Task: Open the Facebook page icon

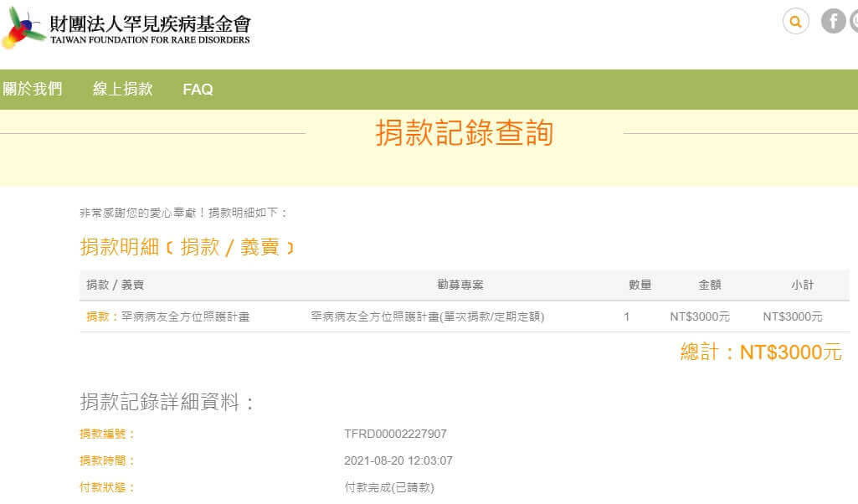Action: coord(833,21)
